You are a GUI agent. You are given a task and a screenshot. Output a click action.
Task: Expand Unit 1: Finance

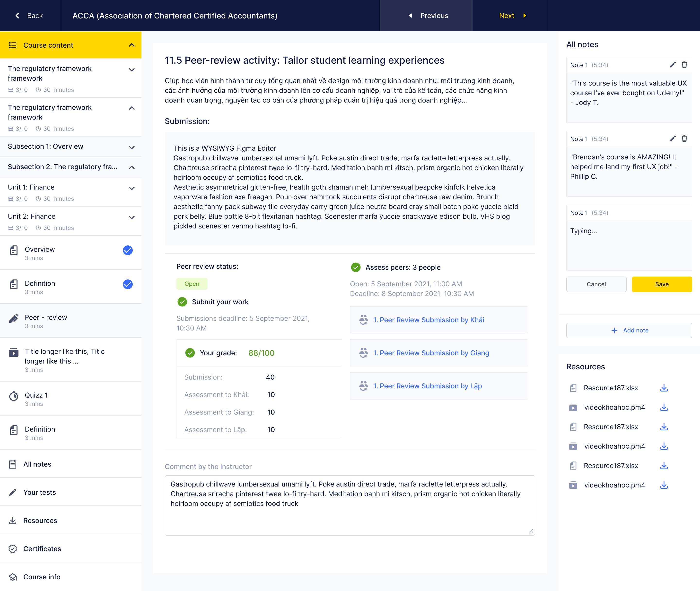132,188
